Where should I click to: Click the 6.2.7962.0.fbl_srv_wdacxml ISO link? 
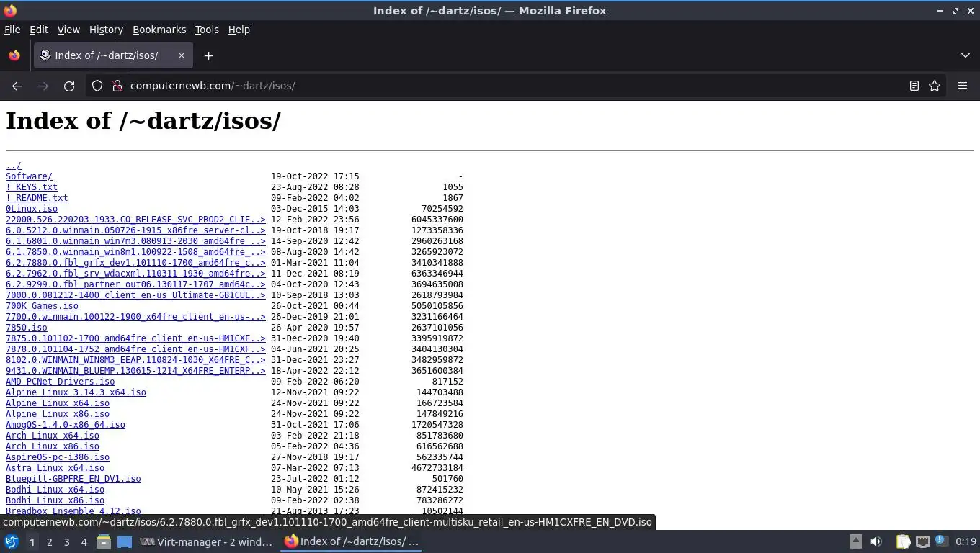click(135, 274)
